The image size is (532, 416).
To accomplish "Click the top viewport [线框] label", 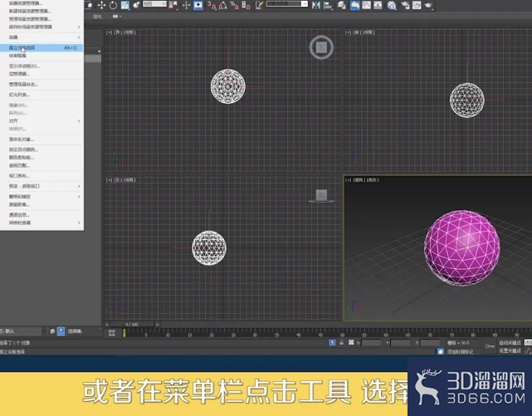I will point(129,32).
